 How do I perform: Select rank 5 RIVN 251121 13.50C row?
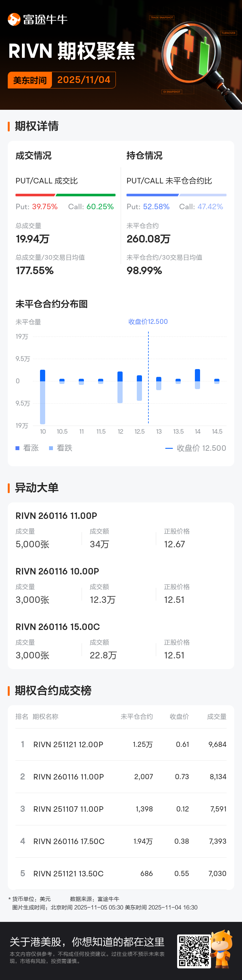click(121, 873)
